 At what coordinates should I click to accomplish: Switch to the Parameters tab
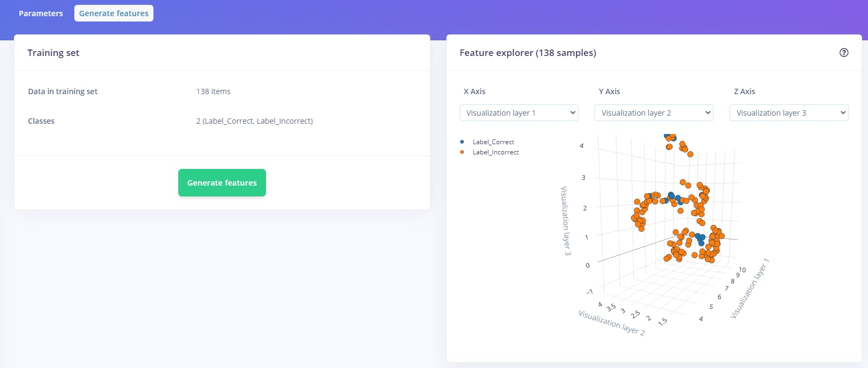point(41,13)
